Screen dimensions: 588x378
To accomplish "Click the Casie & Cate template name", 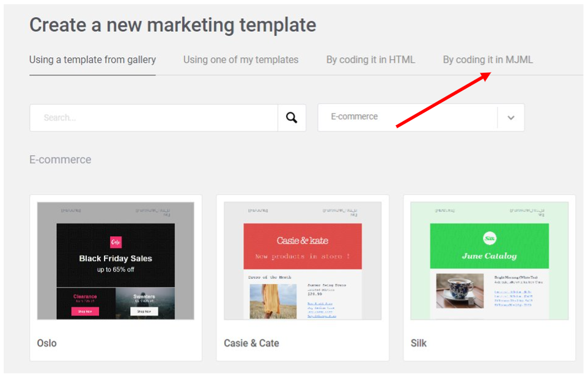I will [x=251, y=343].
